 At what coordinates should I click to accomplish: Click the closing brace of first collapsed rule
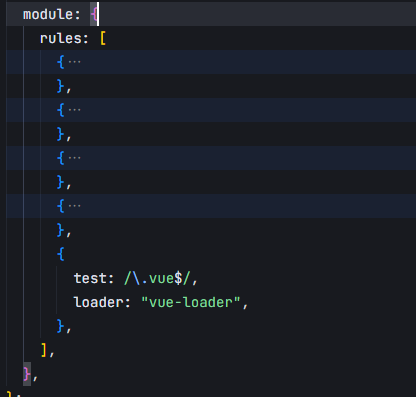tap(61, 86)
